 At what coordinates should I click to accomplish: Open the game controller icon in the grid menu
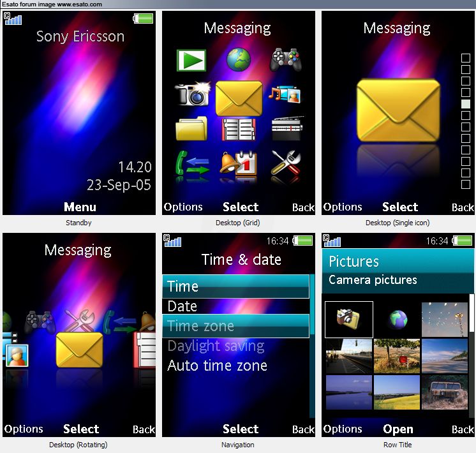click(286, 59)
